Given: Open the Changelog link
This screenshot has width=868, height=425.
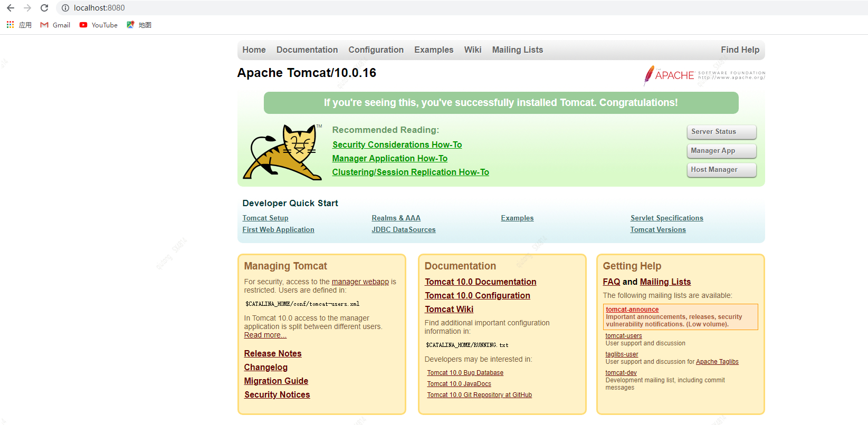Looking at the screenshot, I should [x=266, y=367].
